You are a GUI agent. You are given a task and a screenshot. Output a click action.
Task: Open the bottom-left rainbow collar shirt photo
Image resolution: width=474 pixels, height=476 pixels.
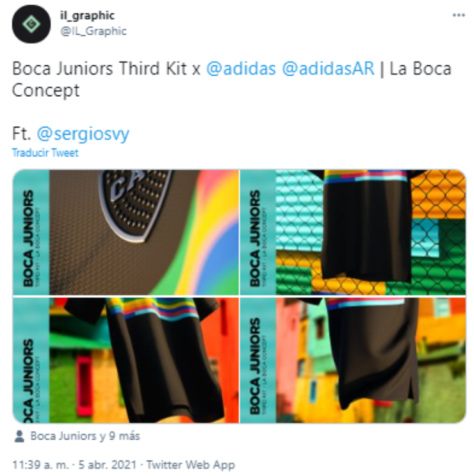coord(126,360)
